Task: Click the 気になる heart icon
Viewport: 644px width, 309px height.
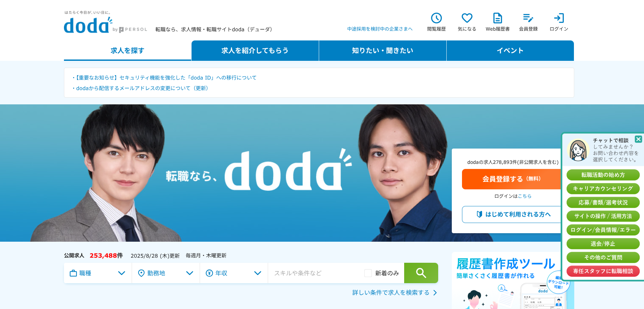Action: [x=467, y=18]
